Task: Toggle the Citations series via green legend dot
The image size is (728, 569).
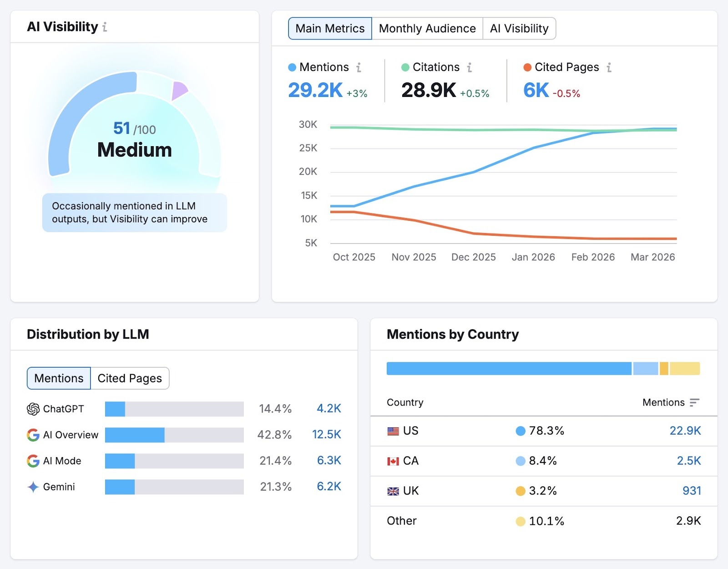Action: click(405, 67)
